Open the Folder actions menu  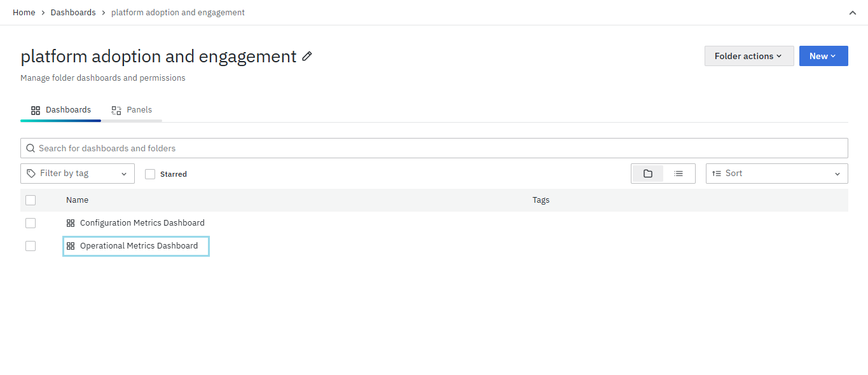(x=748, y=56)
